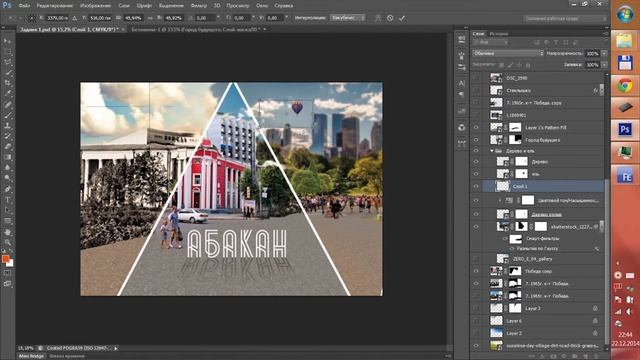Screen dimensions: 640x360
Task: Set the background color swatch
Action: point(10,263)
